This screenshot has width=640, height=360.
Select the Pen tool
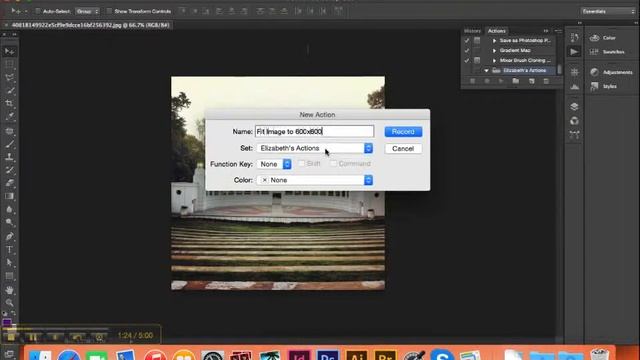click(x=9, y=236)
